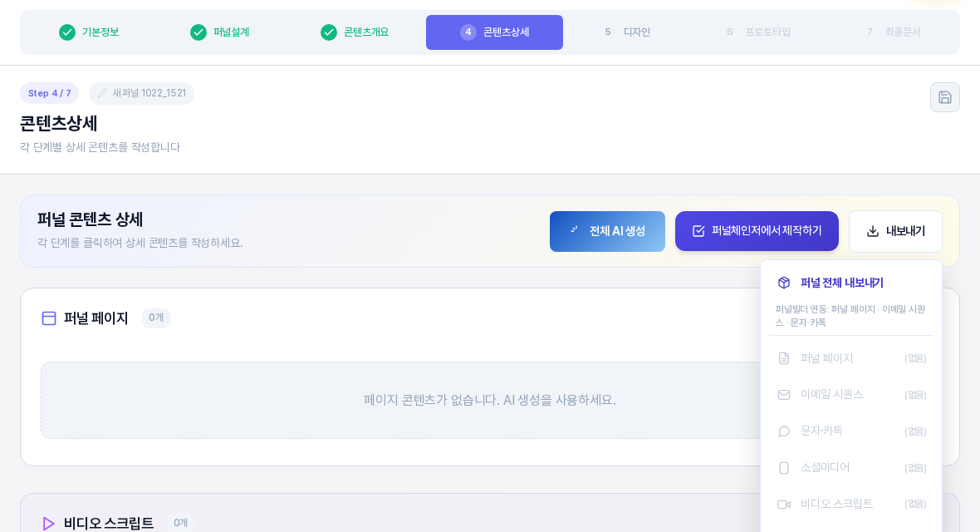This screenshot has height=532, width=980.
Task: Click (없음) label in 소셜미디어 row
Action: click(x=915, y=468)
